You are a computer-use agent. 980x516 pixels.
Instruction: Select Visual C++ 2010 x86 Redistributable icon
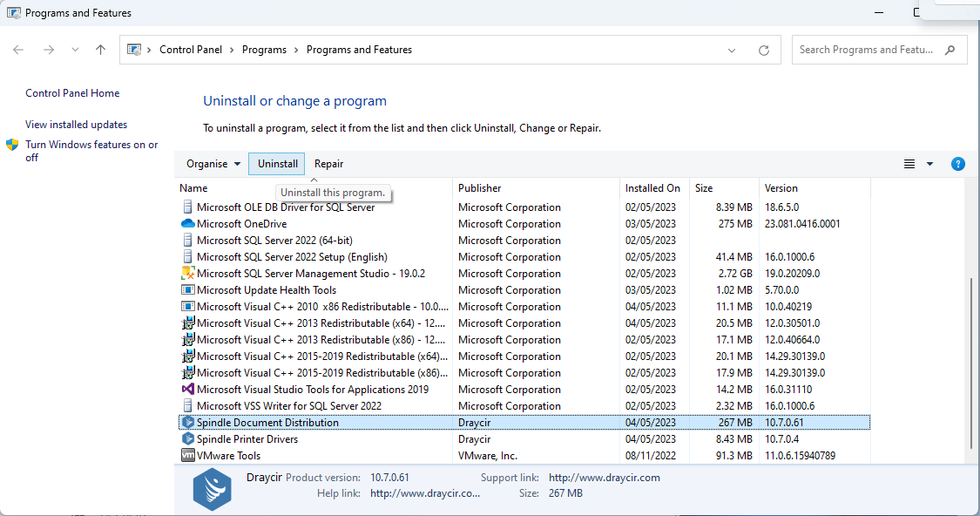(x=187, y=307)
